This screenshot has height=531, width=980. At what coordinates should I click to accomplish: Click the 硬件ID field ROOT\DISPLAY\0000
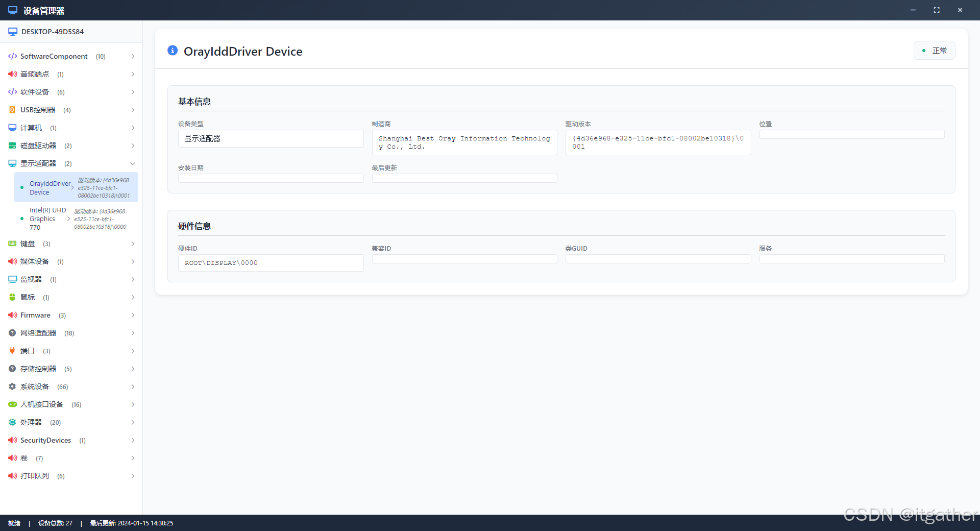pos(271,263)
